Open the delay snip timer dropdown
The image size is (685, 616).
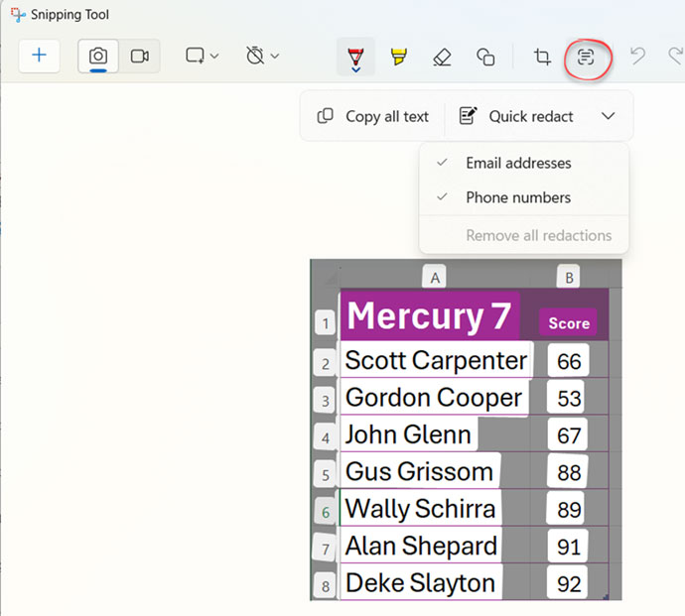click(262, 57)
